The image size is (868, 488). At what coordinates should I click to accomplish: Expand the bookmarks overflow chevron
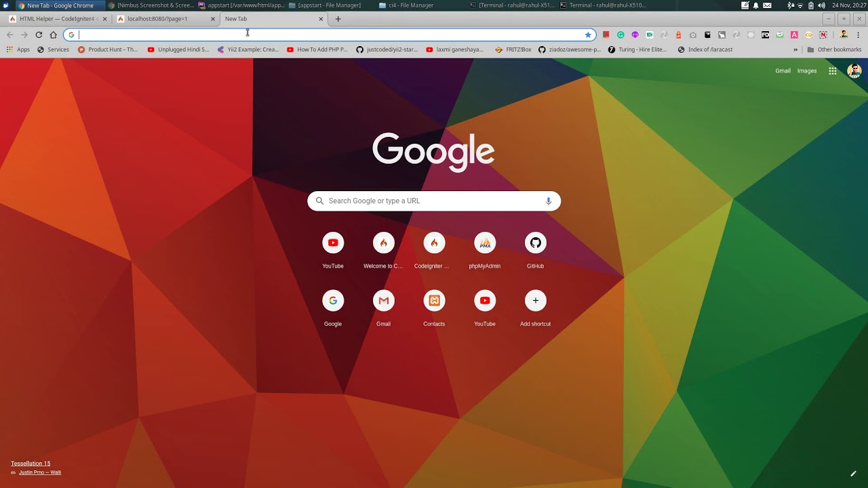[x=795, y=49]
